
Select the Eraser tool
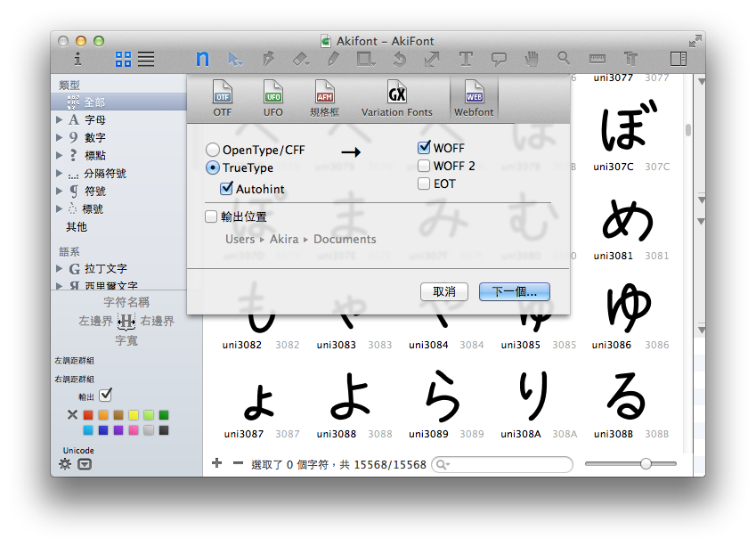[301, 60]
